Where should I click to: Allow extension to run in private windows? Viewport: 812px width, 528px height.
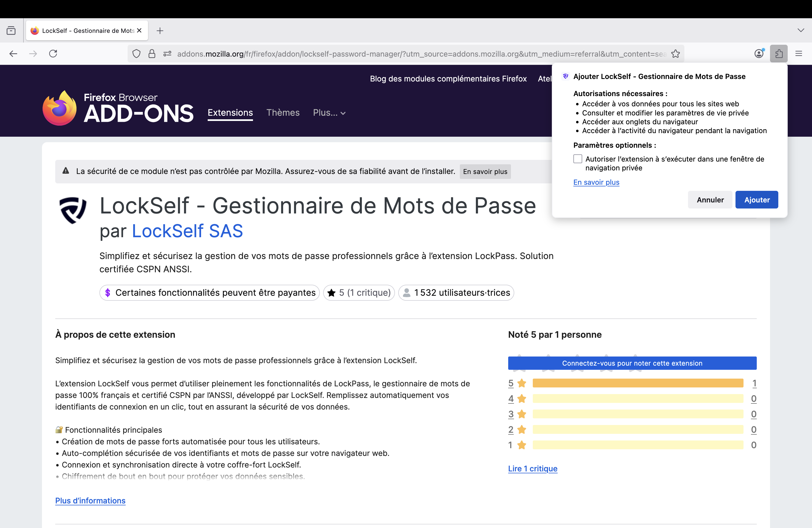coord(578,159)
